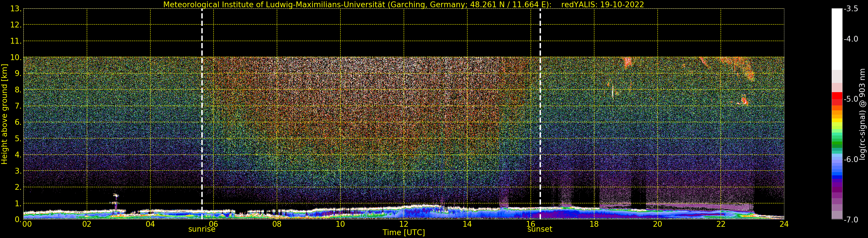Screen dimensions: 868x238
Task: Click the white top segment of the colorbar
Action: tap(837, 39)
